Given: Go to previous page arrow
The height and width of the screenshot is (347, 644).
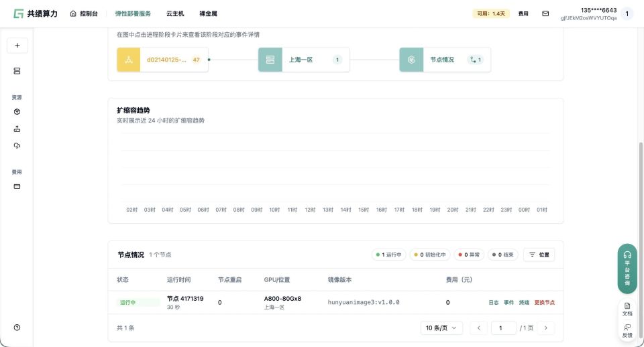Looking at the screenshot, I should 478,328.
